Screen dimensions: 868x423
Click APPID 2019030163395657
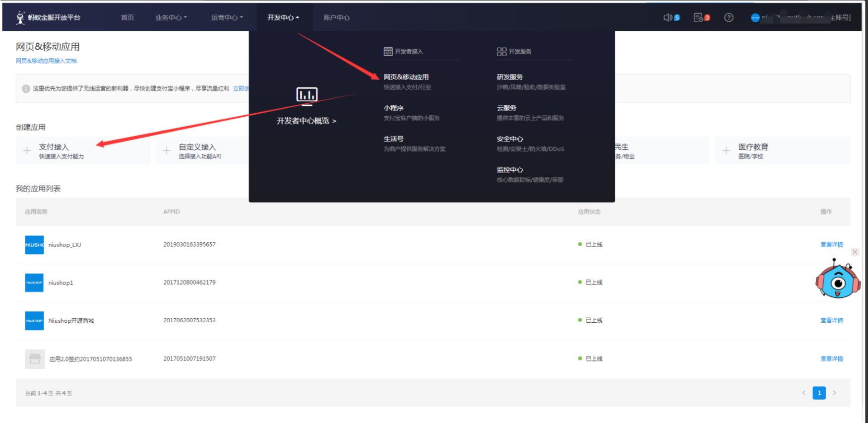click(189, 244)
